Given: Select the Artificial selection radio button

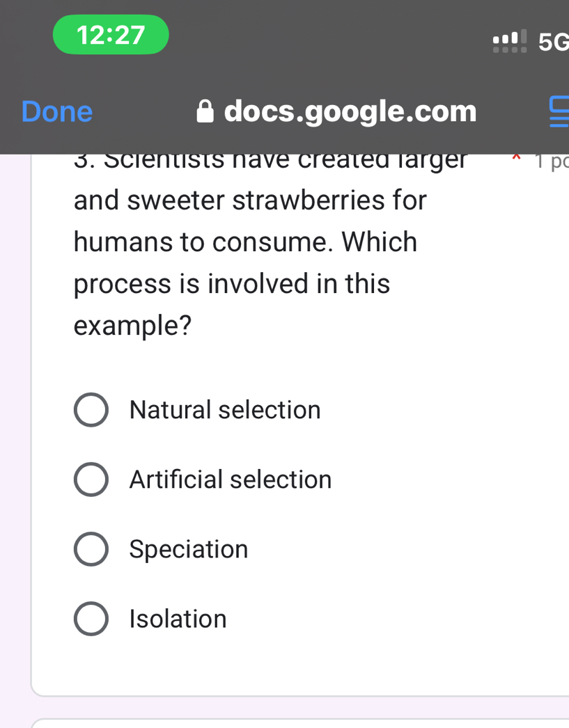Looking at the screenshot, I should click(x=91, y=479).
